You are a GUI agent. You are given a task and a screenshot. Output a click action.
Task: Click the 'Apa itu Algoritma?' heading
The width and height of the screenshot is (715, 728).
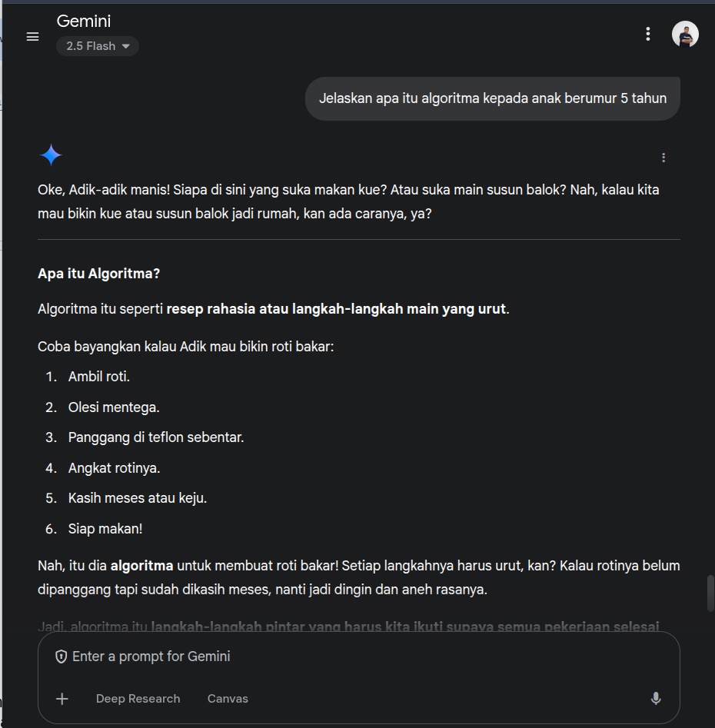pos(98,274)
